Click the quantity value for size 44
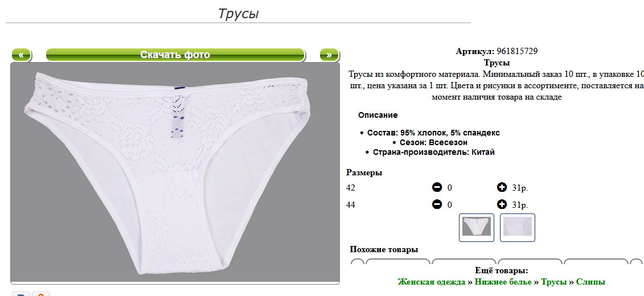The width and height of the screenshot is (644, 296). pos(449,205)
